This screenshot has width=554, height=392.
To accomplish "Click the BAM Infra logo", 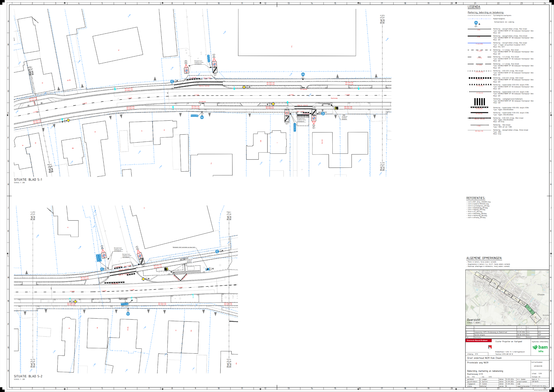I will [x=540, y=348].
